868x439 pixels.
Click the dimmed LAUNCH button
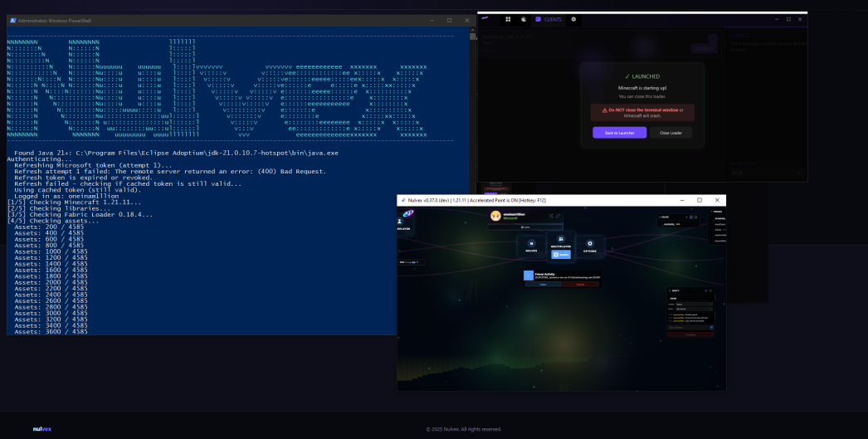point(705,49)
